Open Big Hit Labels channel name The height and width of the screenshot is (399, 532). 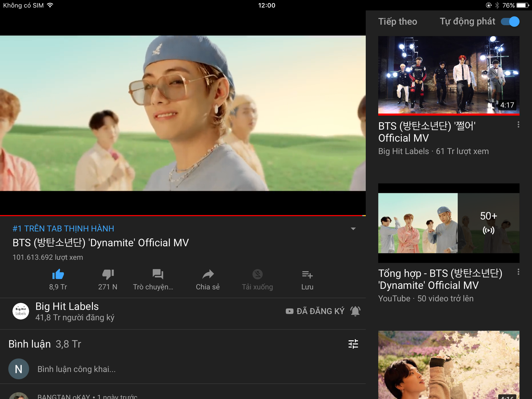67,306
